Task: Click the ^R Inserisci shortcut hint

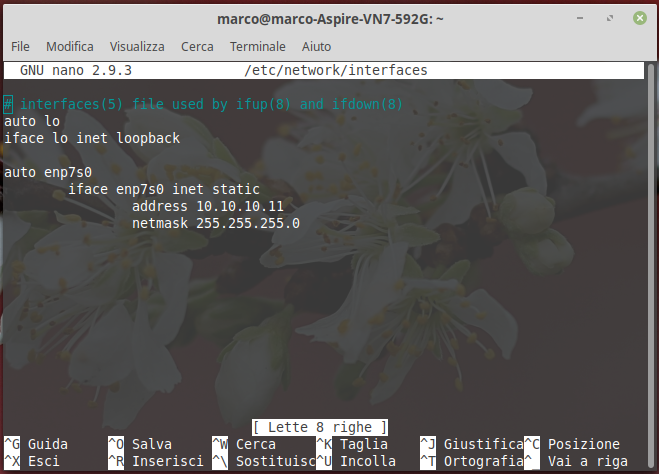Action: click(156, 461)
